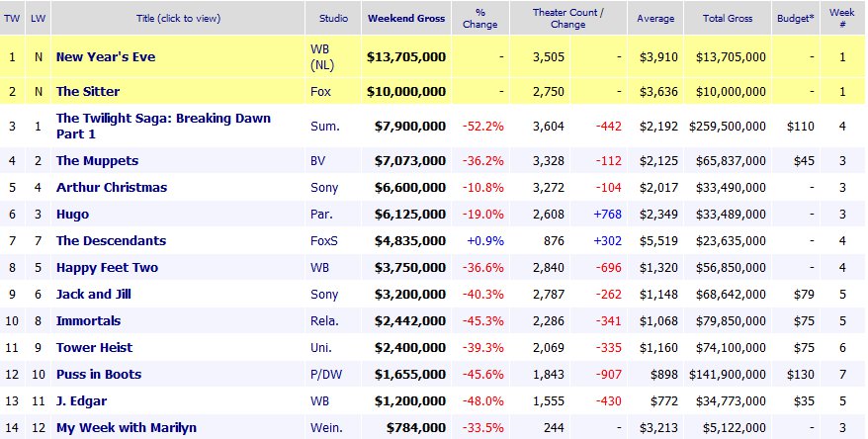Select the WB studio for J. Edgar
The height and width of the screenshot is (439, 868).
[x=319, y=401]
